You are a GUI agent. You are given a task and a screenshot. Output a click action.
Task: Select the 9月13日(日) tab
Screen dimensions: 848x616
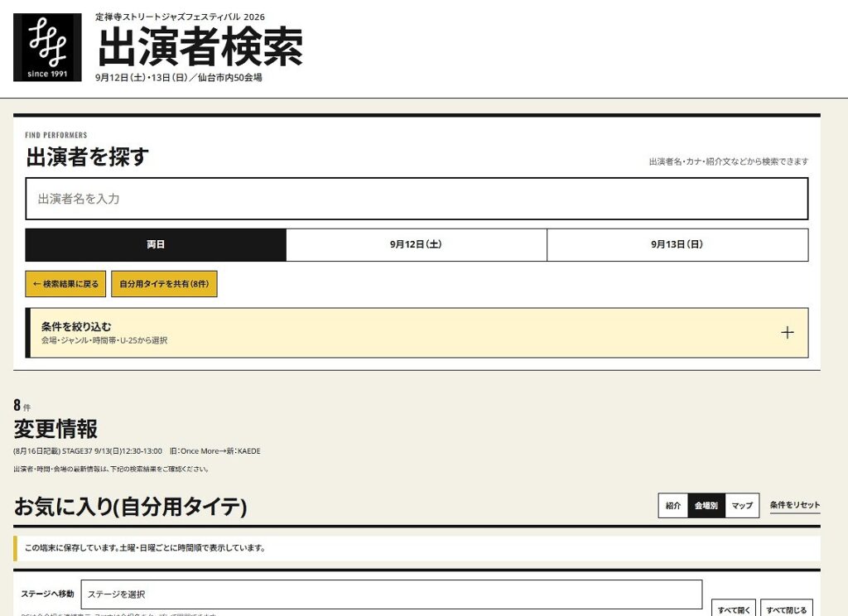point(677,244)
